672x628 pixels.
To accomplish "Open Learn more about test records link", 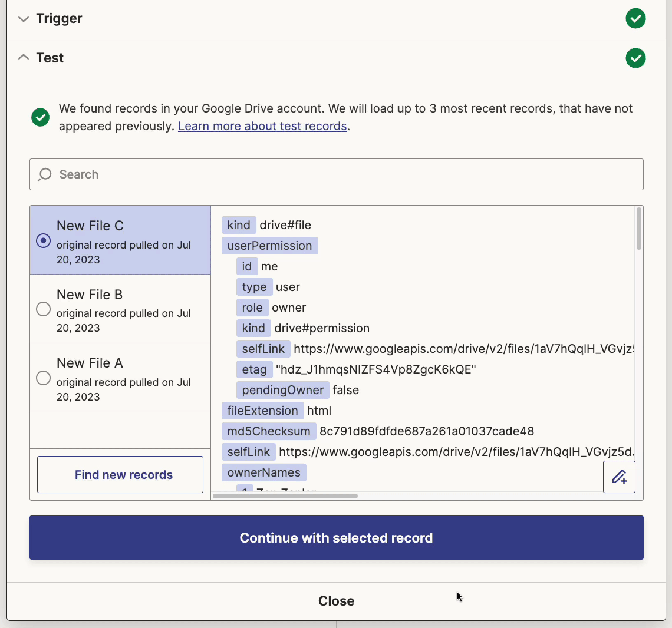I will coord(262,126).
